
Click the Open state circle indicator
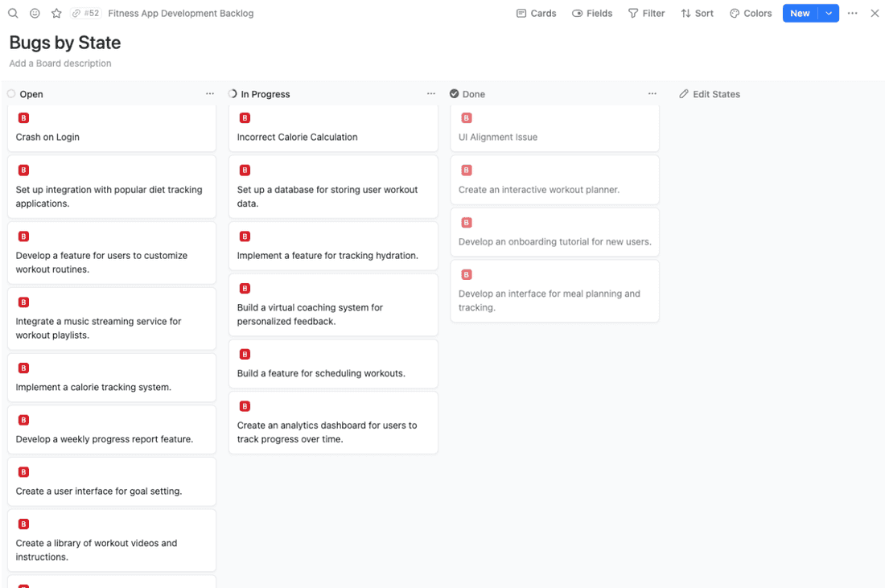click(11, 94)
